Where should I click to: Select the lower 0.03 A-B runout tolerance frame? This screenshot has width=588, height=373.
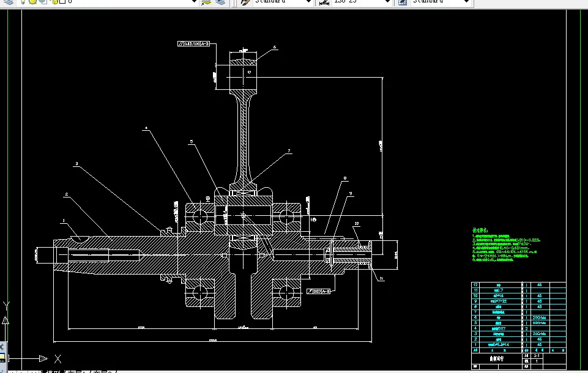tap(318, 291)
